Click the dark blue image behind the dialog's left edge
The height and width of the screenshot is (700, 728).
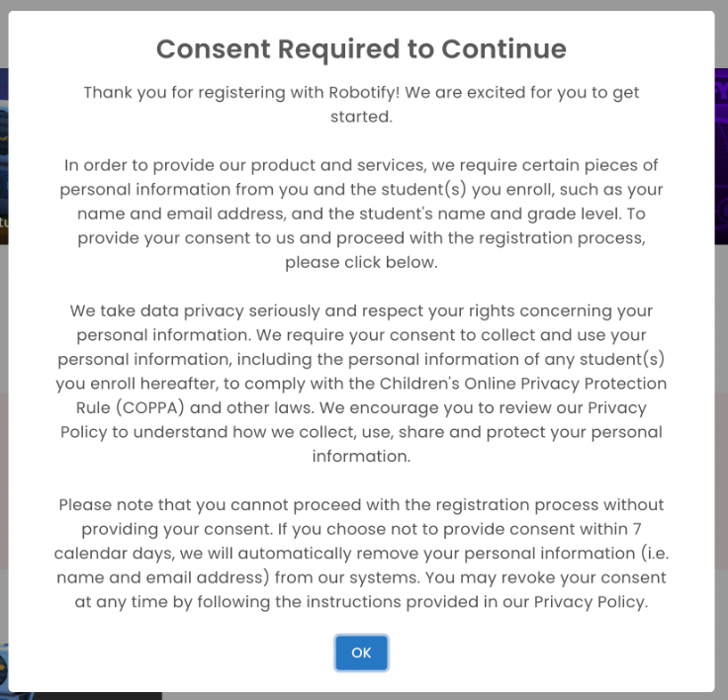coord(4,156)
